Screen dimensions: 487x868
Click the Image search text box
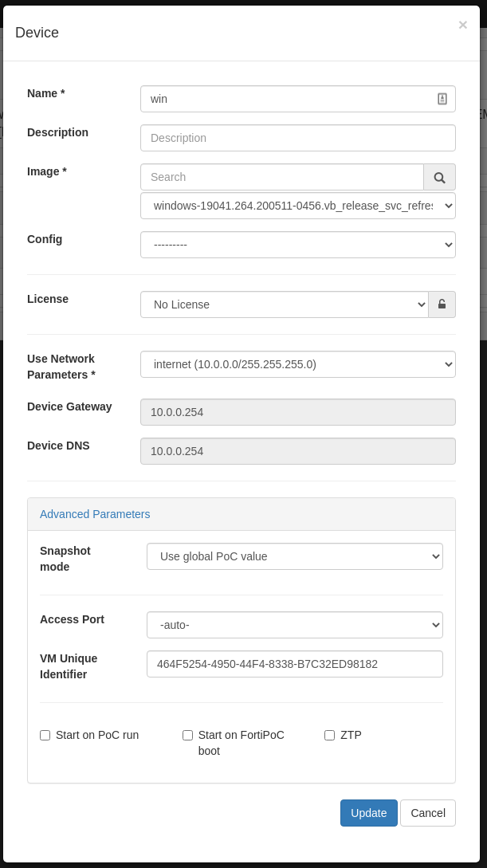coord(281,177)
